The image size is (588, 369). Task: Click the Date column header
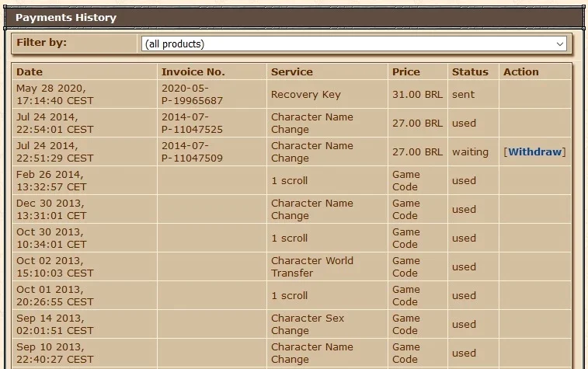30,72
